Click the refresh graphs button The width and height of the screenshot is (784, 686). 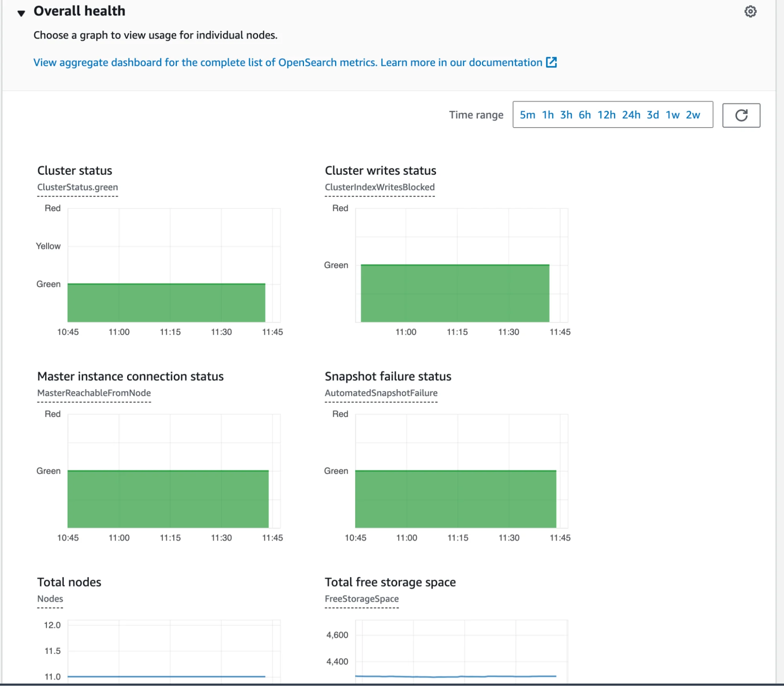[741, 115]
